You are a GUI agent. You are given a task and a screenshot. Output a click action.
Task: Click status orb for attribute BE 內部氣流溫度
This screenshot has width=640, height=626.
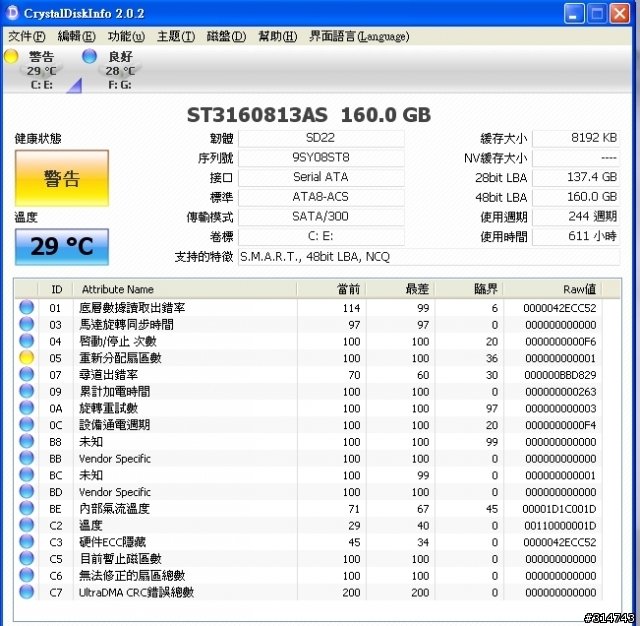coord(27,508)
